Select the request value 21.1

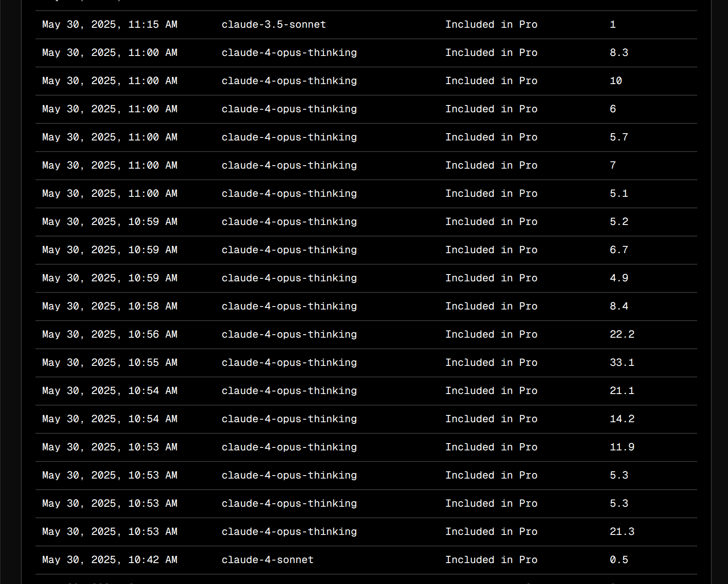click(622, 391)
